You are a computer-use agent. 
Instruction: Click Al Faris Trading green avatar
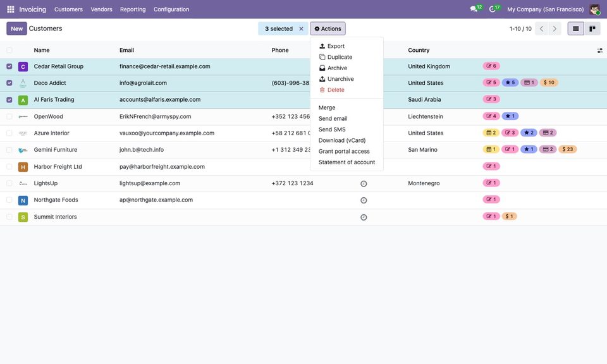23,100
